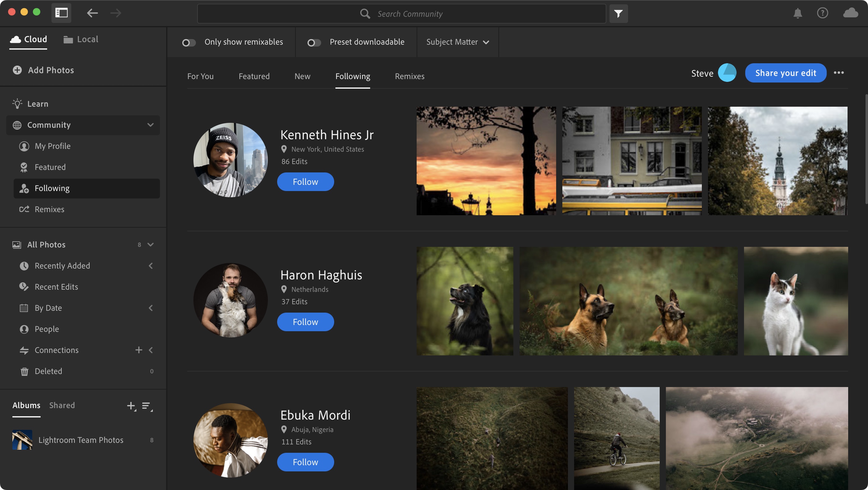This screenshot has width=868, height=490.
Task: Expand the By Date section
Action: tap(151, 308)
